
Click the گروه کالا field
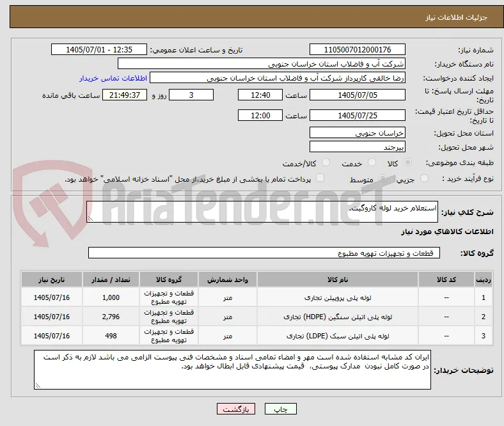264,253
